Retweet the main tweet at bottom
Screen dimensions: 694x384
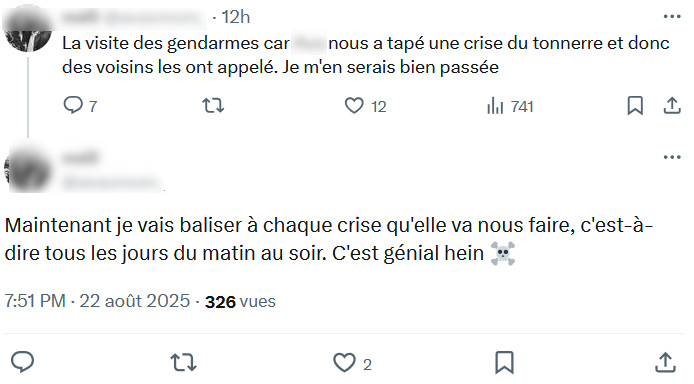[184, 363]
